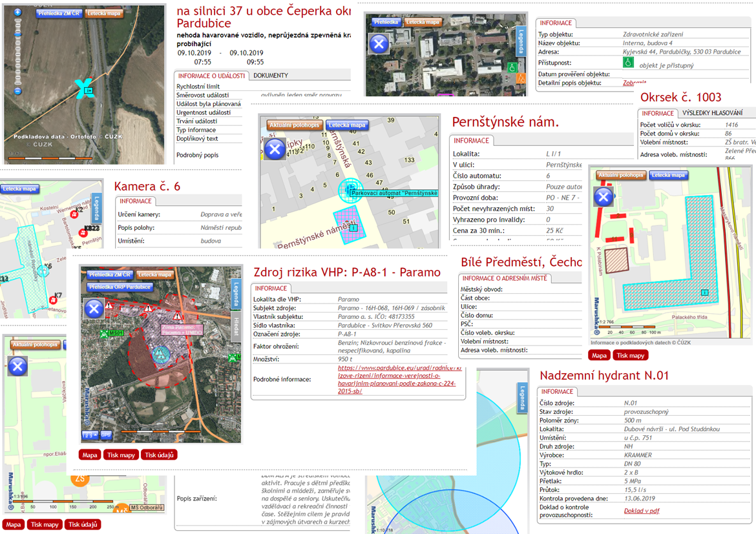
Task: Click Tisk údajů under the Paramo map
Action: point(160,455)
